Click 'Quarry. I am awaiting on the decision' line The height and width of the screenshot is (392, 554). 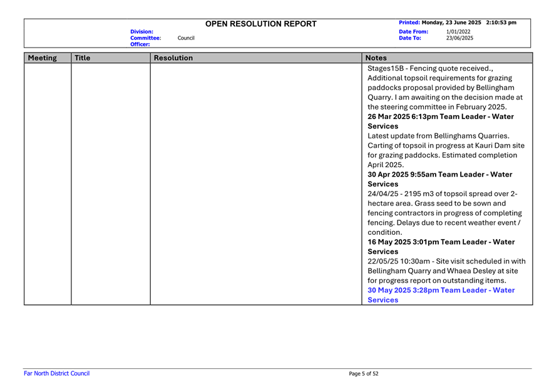click(x=445, y=97)
